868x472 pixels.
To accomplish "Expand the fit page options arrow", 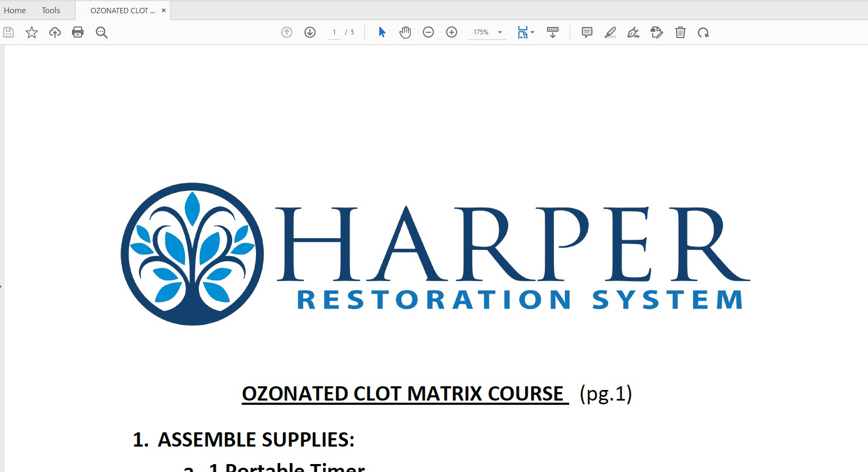I will pyautogui.click(x=533, y=32).
